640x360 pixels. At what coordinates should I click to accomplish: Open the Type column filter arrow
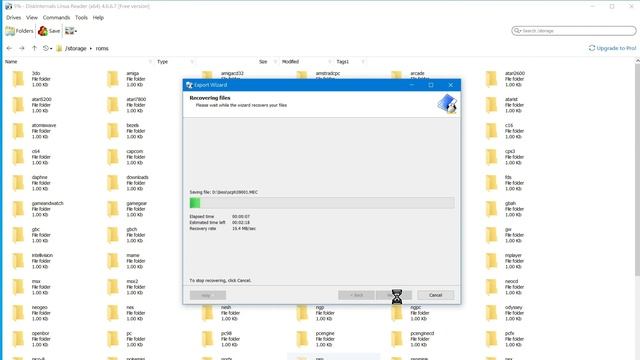tap(192, 62)
